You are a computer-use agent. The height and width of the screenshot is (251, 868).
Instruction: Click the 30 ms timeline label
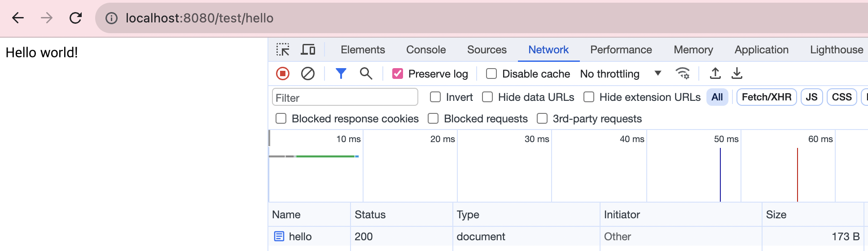[537, 139]
